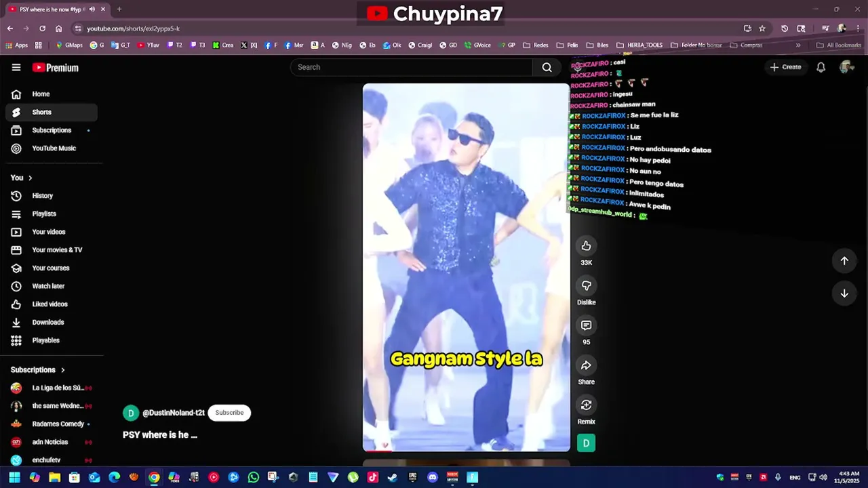Screen dimensions: 868x488
Task: Open the GMaps bookmark
Action: pyautogui.click(x=69, y=45)
